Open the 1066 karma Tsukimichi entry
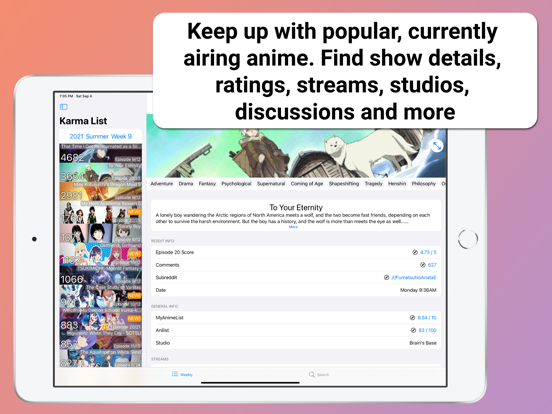 tap(101, 275)
